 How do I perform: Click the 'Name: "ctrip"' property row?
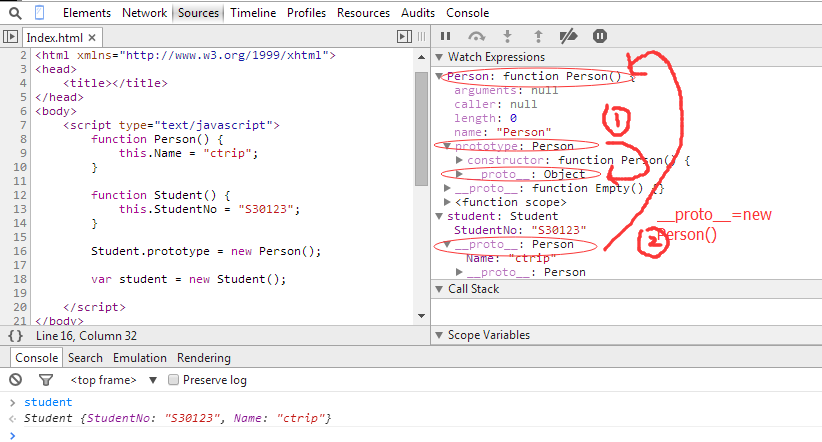510,258
